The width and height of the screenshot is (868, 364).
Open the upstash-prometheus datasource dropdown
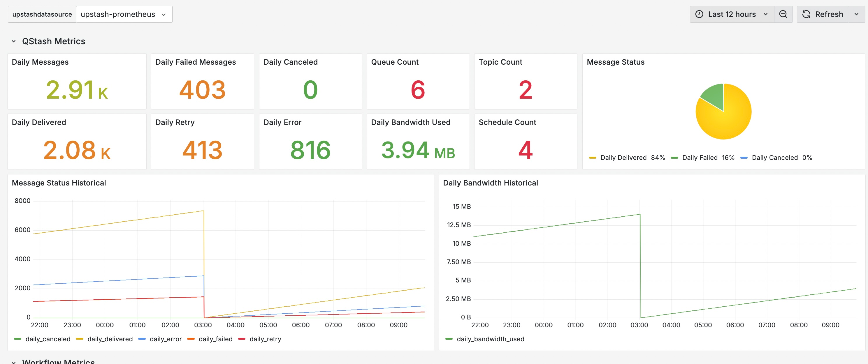[124, 14]
